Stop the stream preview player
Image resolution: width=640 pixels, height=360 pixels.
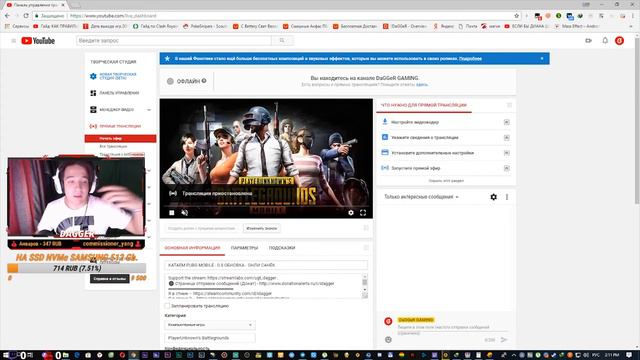tap(172, 213)
